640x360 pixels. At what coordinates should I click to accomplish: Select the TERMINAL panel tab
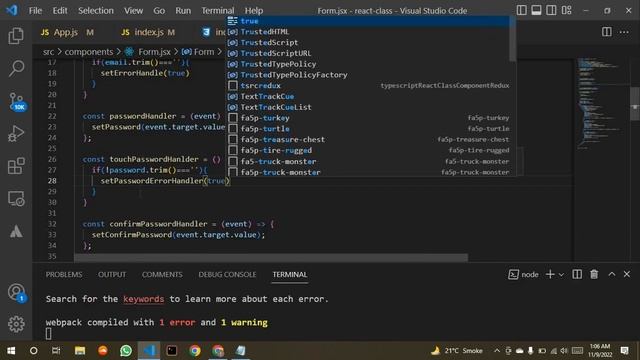click(290, 275)
